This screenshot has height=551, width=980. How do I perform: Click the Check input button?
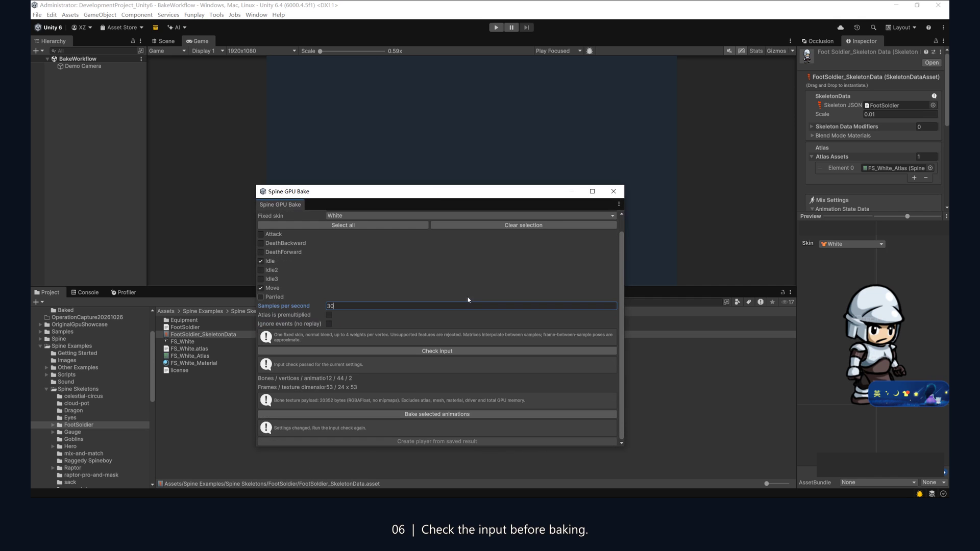(437, 351)
